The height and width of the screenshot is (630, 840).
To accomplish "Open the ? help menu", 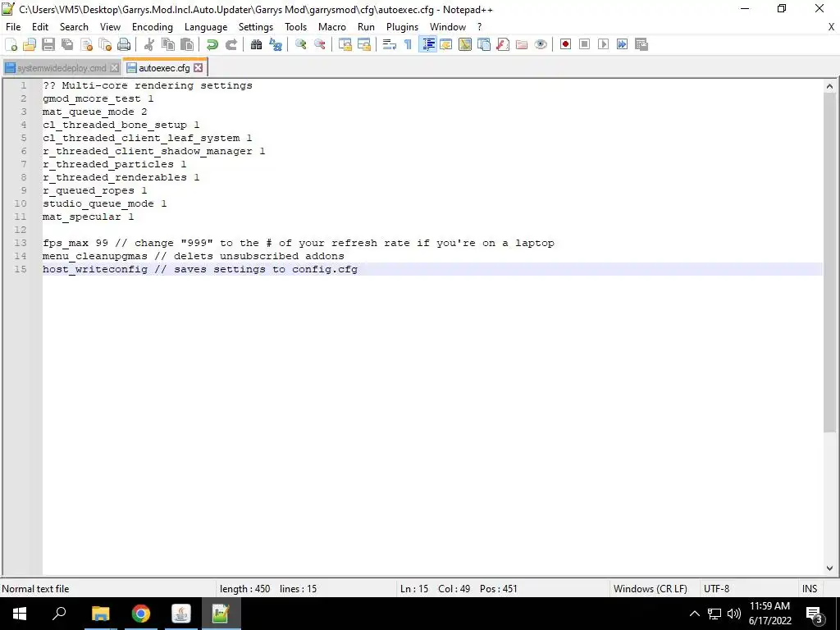I will [479, 27].
